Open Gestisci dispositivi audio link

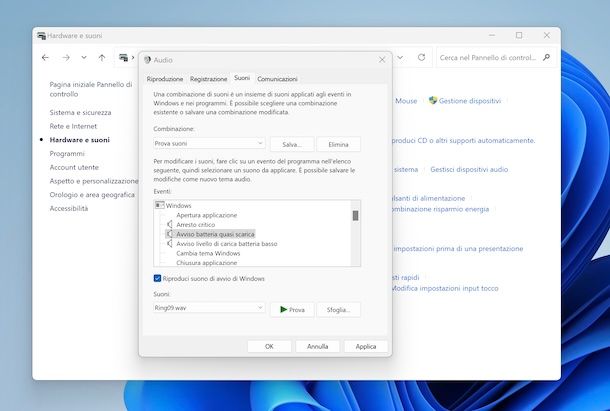click(x=469, y=169)
